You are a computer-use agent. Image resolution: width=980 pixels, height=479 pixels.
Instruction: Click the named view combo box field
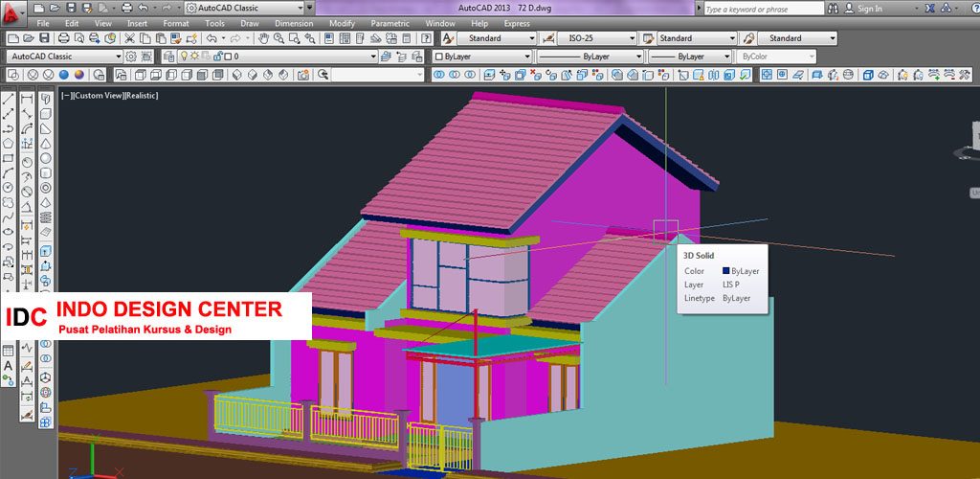pyautogui.click(x=378, y=75)
